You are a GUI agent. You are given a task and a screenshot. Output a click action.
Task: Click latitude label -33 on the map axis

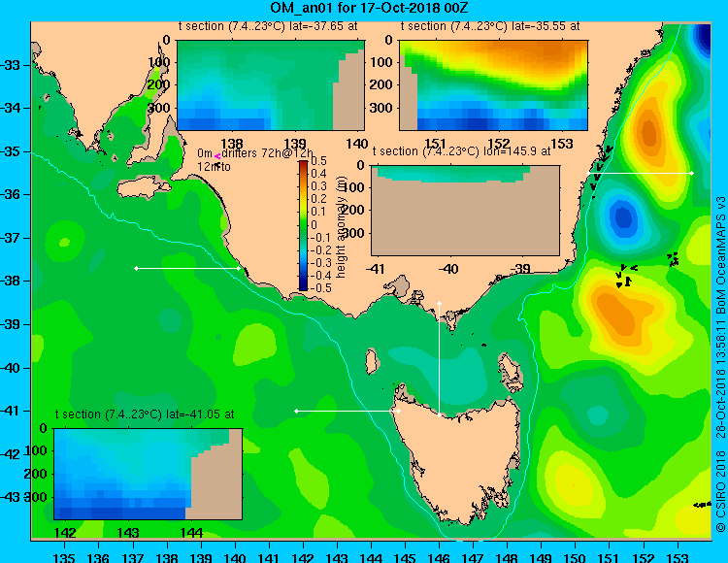(x=11, y=65)
